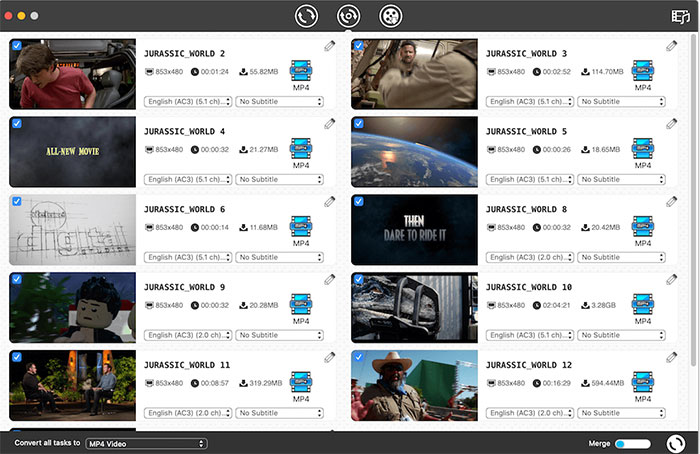Enable the Merge toggle switch
The height and width of the screenshot is (454, 700).
click(x=632, y=443)
